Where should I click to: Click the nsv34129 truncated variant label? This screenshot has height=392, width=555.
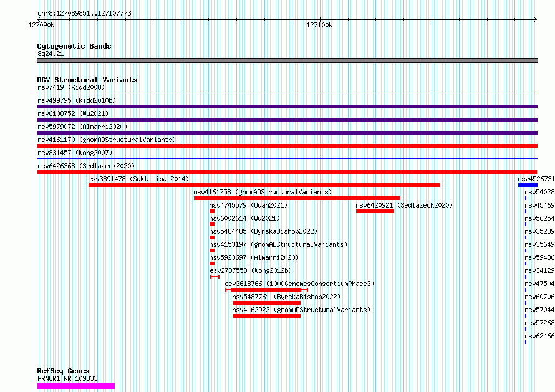tap(540, 270)
